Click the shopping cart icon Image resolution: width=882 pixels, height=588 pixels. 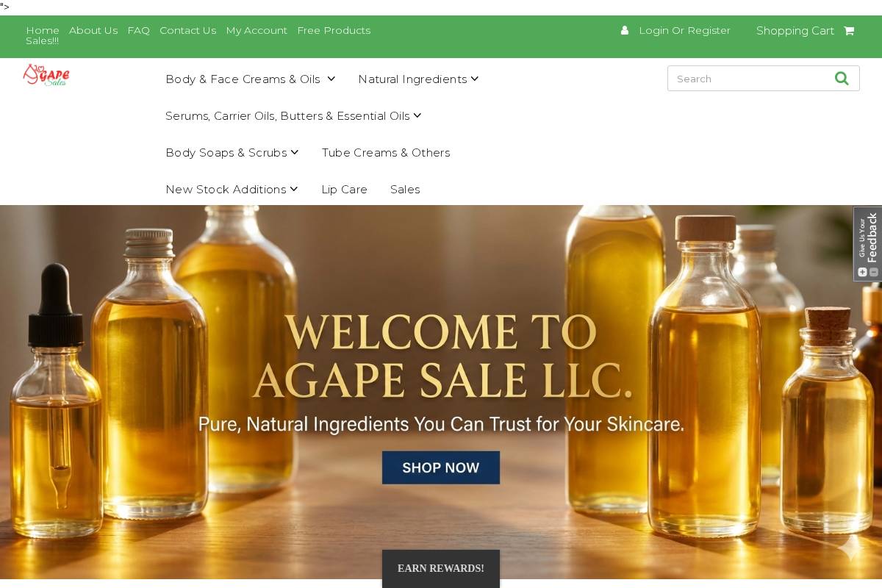(x=848, y=31)
